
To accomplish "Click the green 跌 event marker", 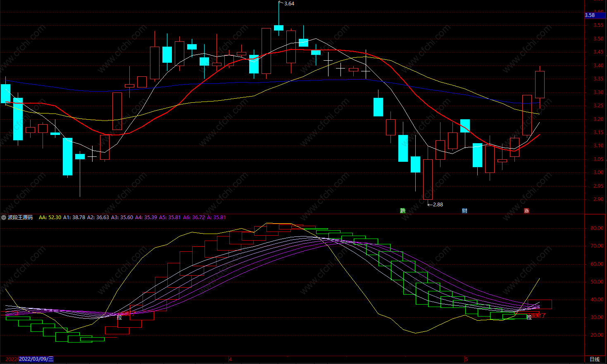I will tap(403, 211).
